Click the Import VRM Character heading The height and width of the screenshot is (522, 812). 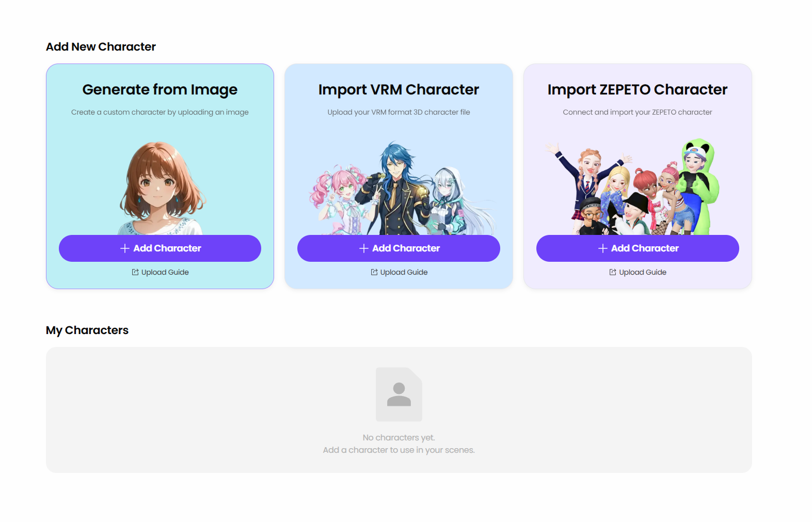[x=399, y=90]
